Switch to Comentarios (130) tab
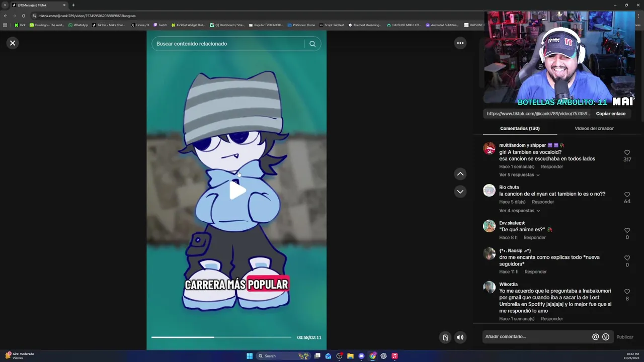The height and width of the screenshot is (362, 644). [520, 128]
